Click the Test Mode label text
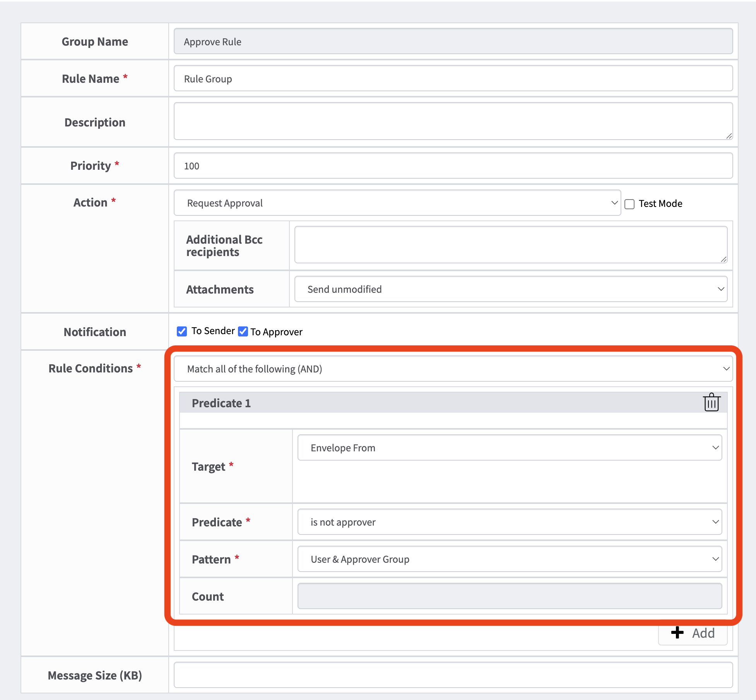This screenshot has height=700, width=756. click(660, 203)
